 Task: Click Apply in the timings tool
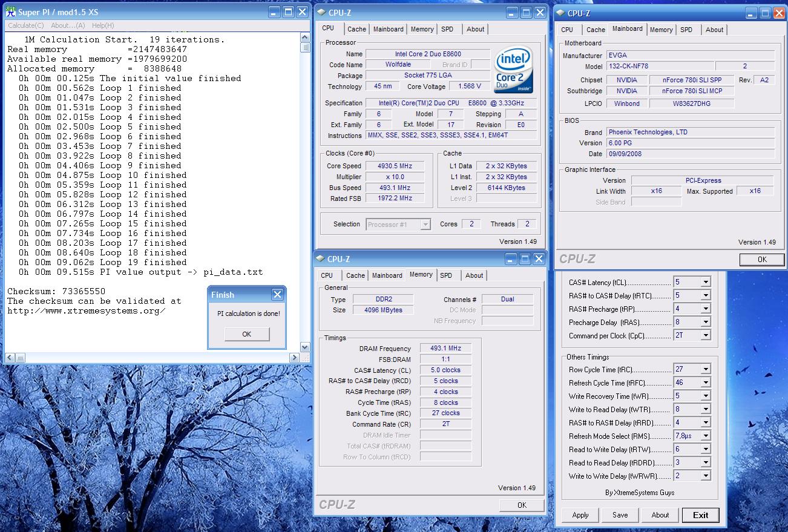(x=580, y=515)
